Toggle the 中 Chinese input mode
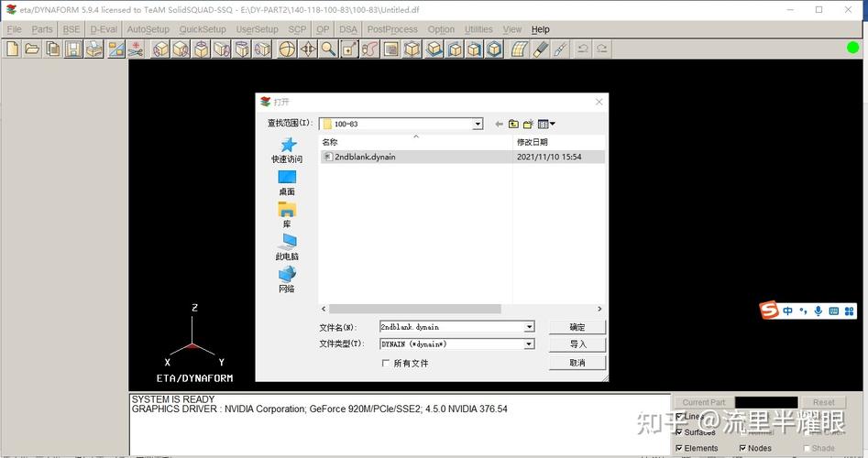 (x=787, y=311)
